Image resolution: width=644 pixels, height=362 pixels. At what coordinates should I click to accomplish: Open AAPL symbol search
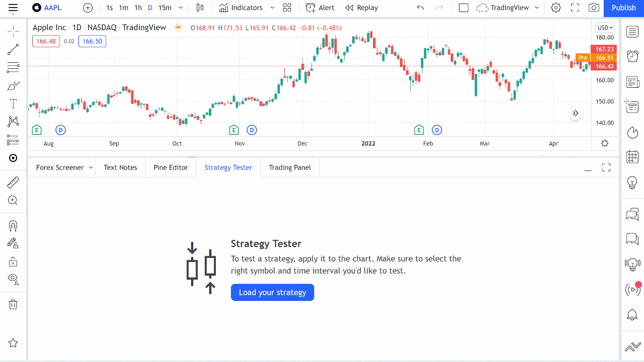47,8
